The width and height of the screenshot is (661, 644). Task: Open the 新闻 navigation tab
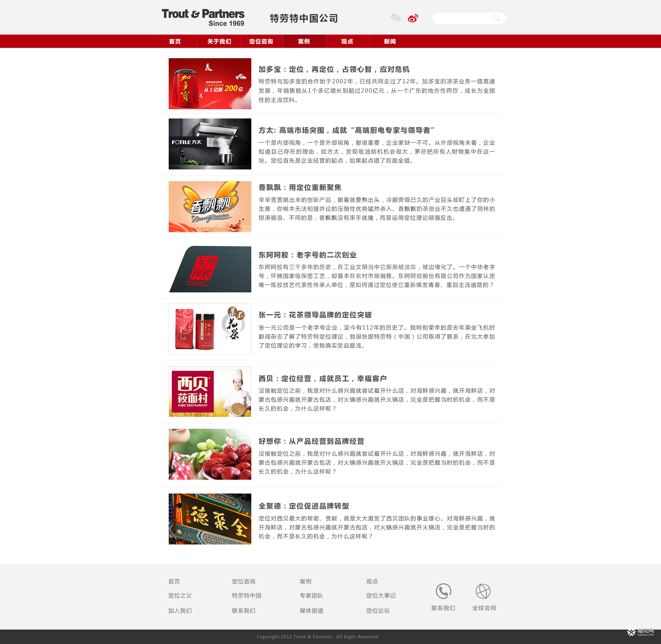[390, 41]
